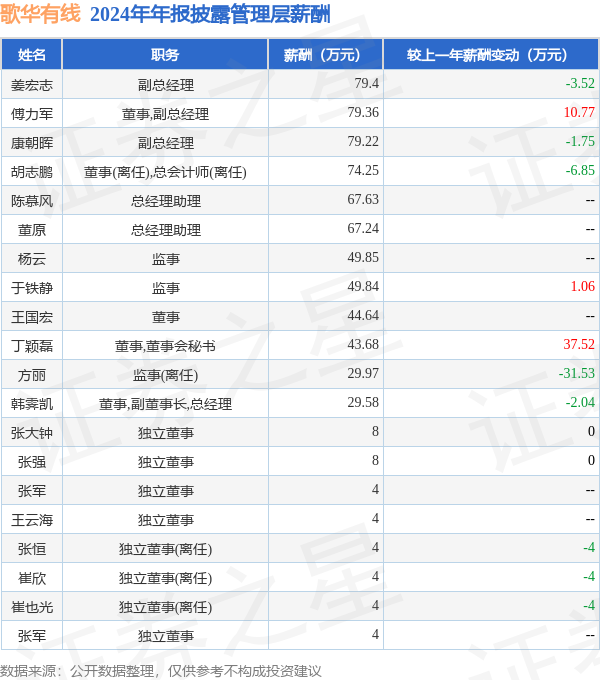Click salary change 1.06
Screen dimensions: 600x680
coord(583,287)
